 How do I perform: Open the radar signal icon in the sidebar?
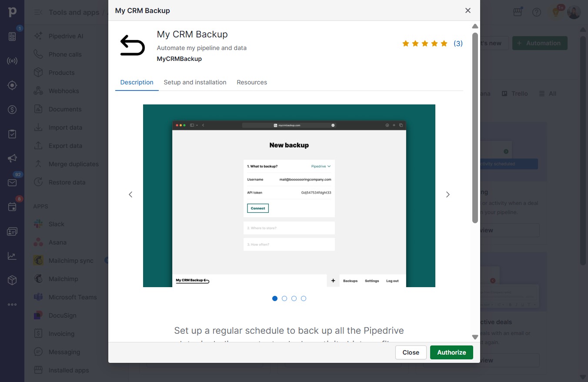(x=12, y=61)
